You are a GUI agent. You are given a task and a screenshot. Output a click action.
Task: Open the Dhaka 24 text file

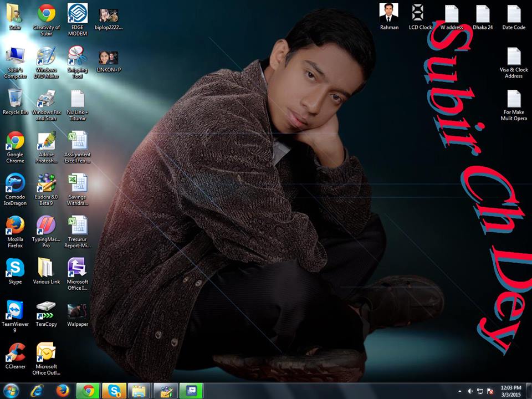click(483, 17)
